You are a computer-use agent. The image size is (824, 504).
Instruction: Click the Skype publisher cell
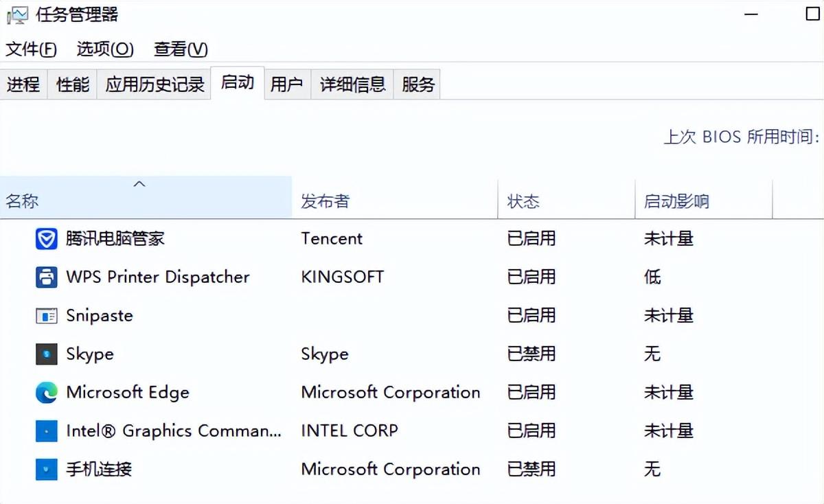[325, 354]
